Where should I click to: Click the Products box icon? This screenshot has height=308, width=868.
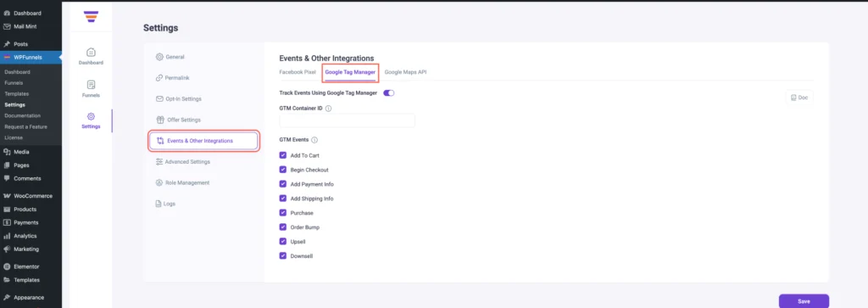click(x=7, y=210)
